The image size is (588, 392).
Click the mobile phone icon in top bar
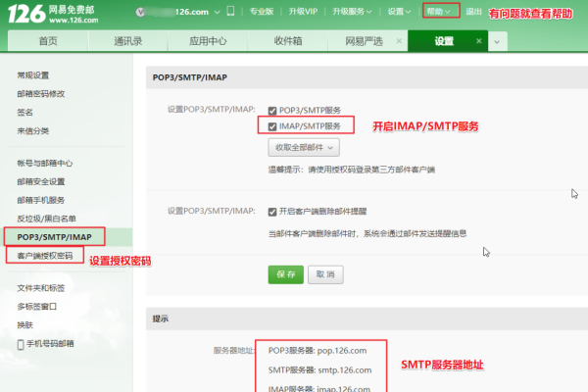[230, 13]
